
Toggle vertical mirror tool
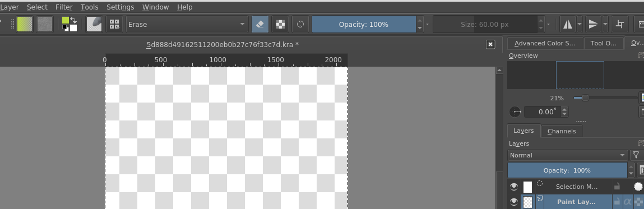pos(593,24)
